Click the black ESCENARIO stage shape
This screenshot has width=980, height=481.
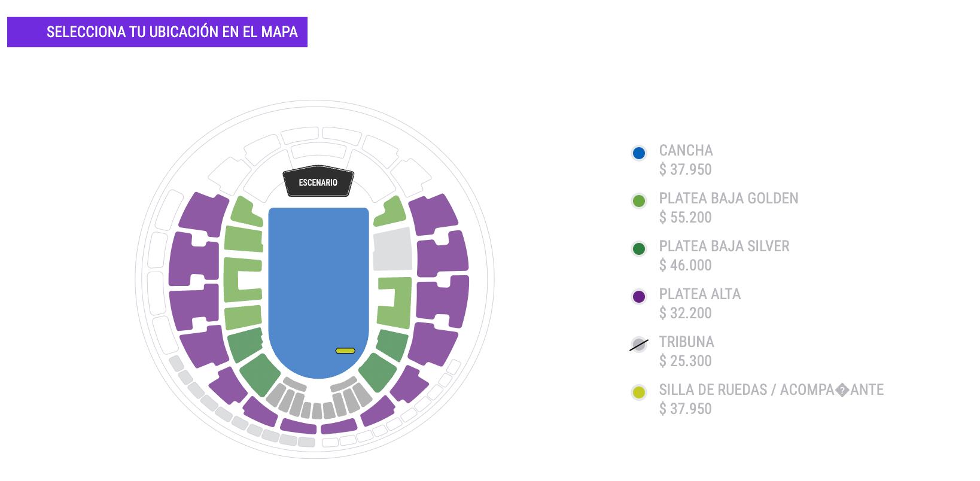[318, 181]
